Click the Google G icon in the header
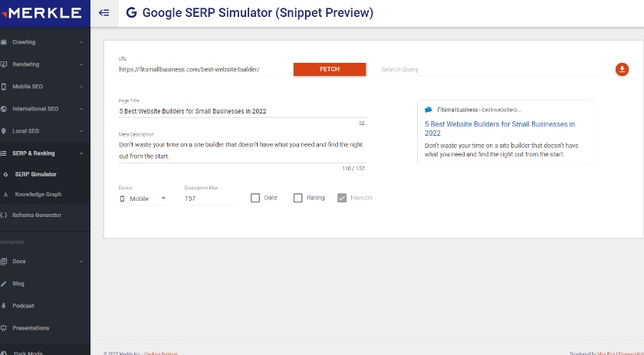The width and height of the screenshot is (644, 355). [131, 13]
